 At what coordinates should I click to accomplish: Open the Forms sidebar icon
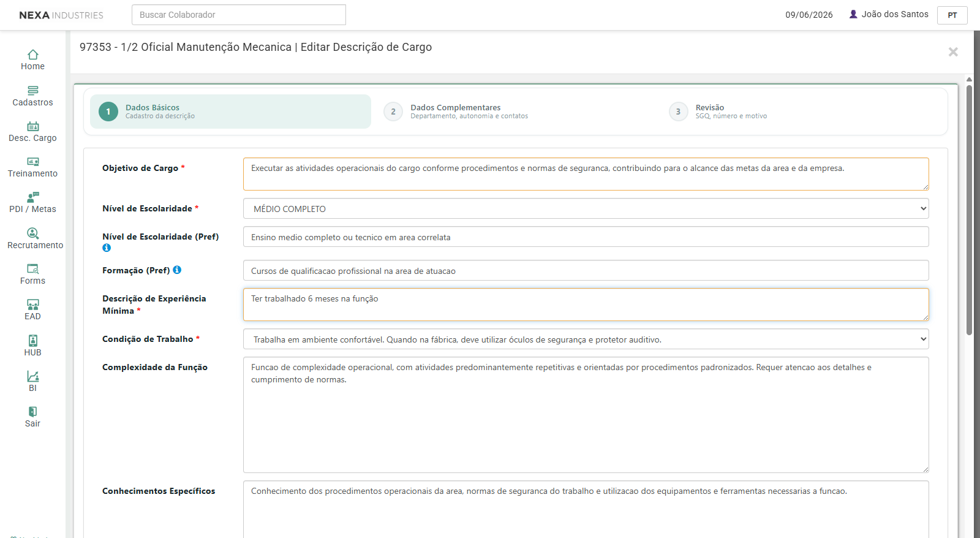[33, 269]
